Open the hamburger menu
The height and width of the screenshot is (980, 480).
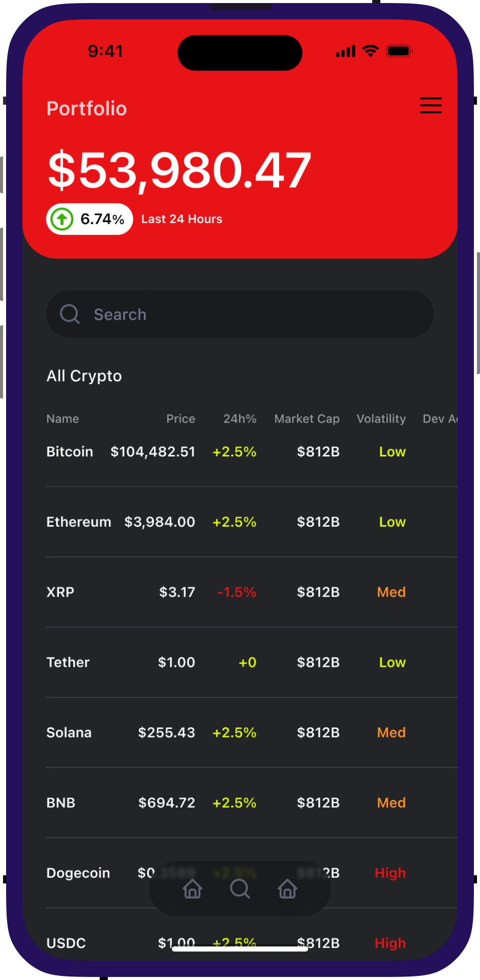click(x=431, y=105)
